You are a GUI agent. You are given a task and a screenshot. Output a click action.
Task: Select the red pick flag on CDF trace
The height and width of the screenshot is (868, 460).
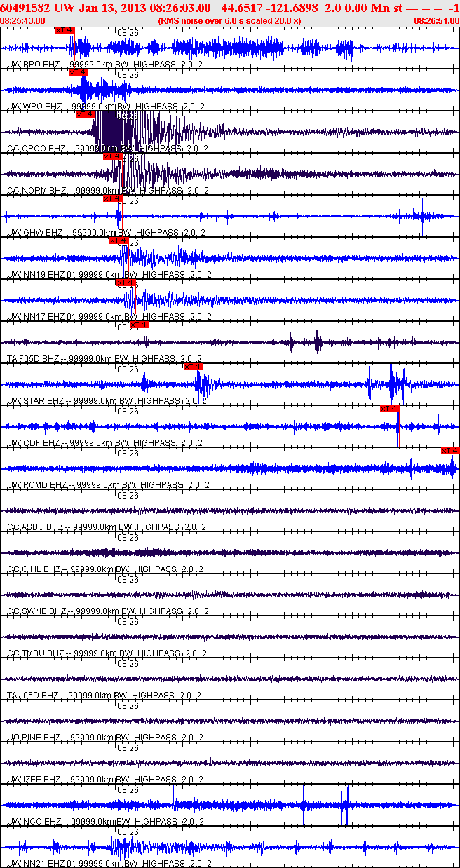pos(389,409)
